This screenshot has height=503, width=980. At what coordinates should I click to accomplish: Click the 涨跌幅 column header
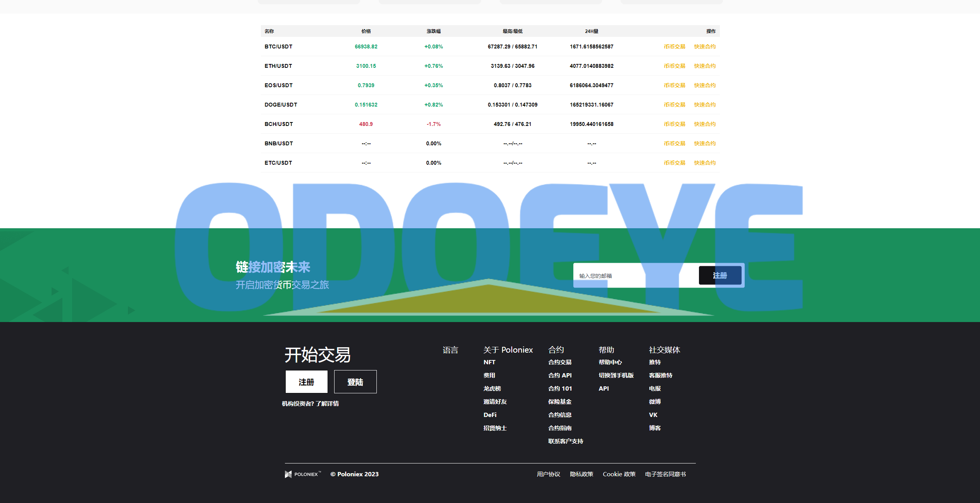(433, 31)
